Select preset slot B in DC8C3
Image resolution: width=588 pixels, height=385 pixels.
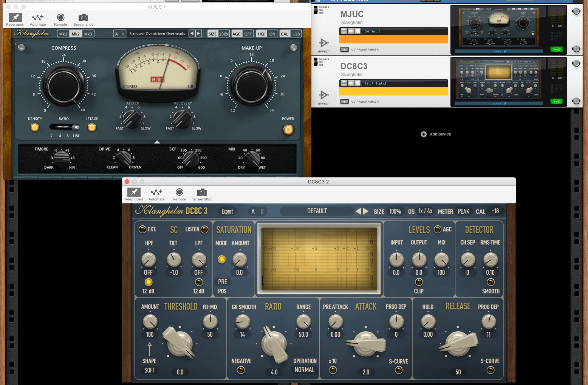click(262, 211)
